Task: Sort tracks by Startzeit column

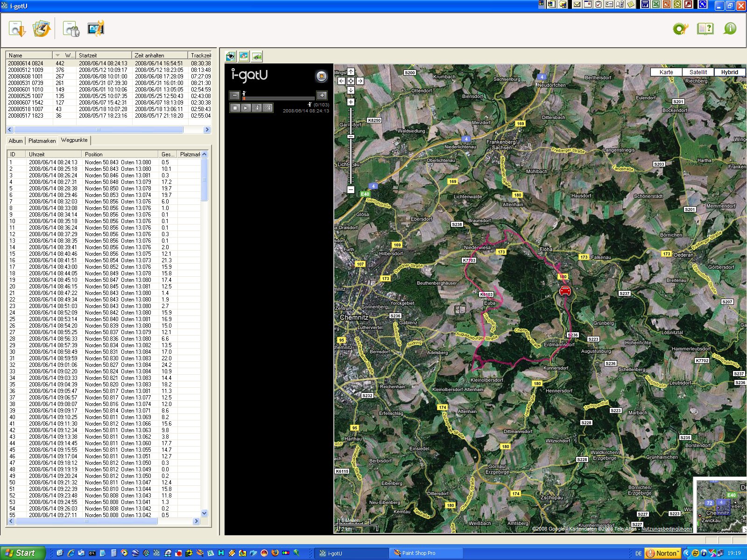Action: point(104,55)
